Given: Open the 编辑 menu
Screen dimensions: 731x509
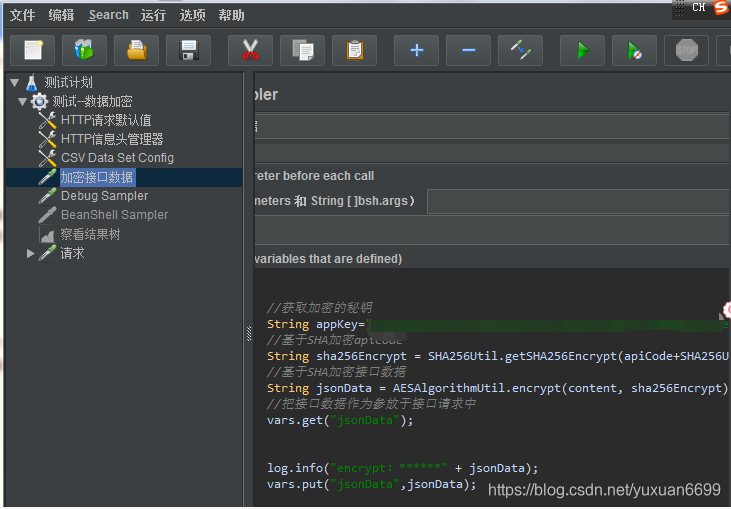Looking at the screenshot, I should pyautogui.click(x=61, y=15).
